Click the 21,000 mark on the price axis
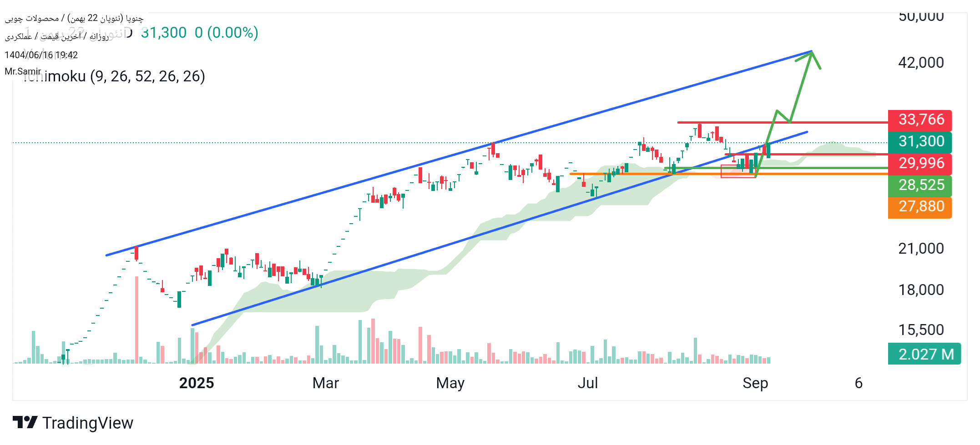980x445 pixels. 921,249
